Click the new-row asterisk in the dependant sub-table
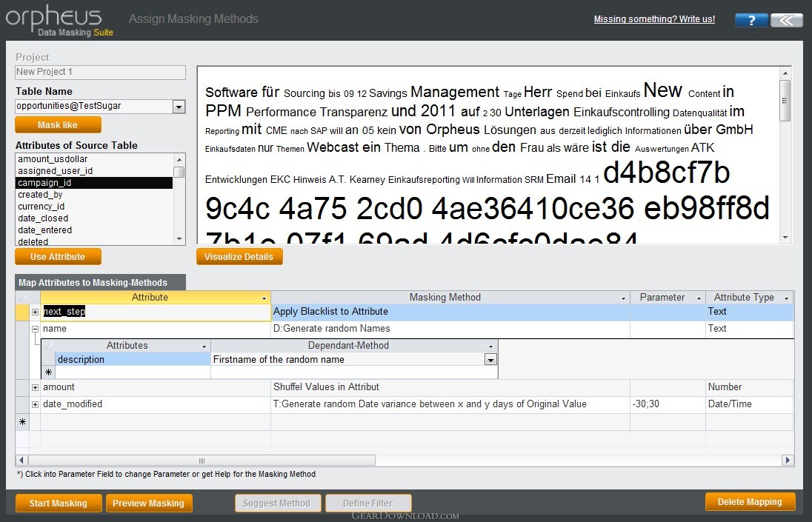The height and width of the screenshot is (522, 812). pos(48,372)
